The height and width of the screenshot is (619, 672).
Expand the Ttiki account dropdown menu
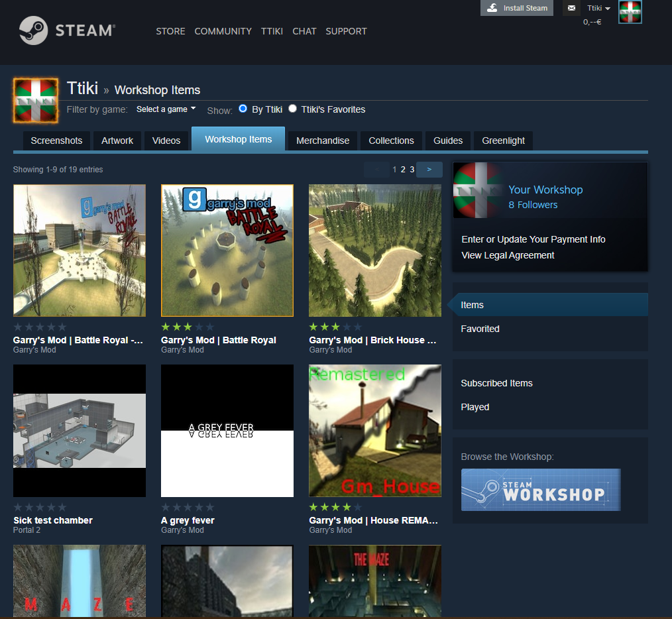[x=598, y=8]
